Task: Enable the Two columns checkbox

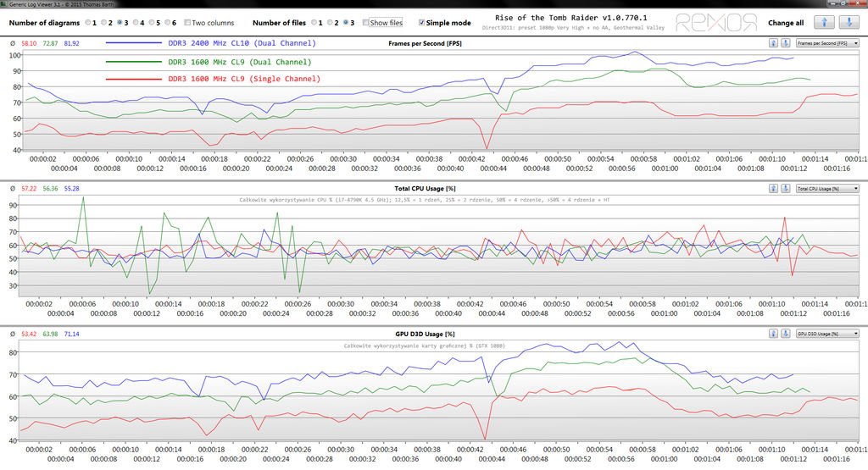Action: pos(187,23)
